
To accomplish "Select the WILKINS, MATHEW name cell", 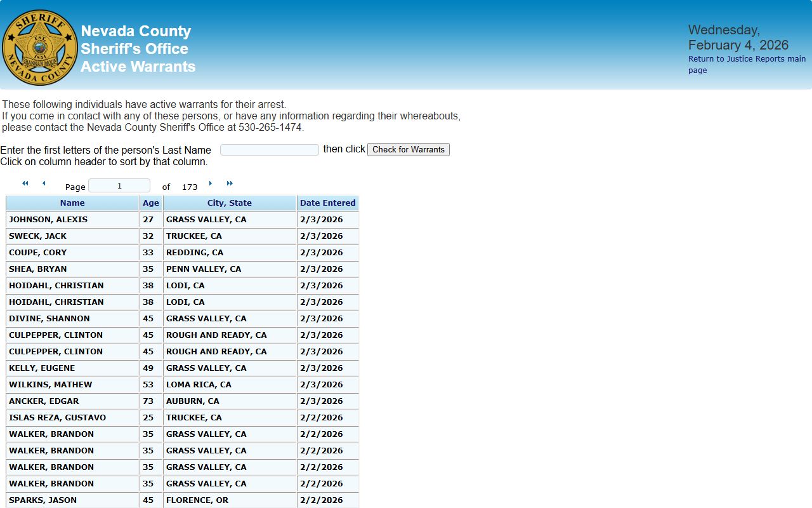I will [72, 385].
